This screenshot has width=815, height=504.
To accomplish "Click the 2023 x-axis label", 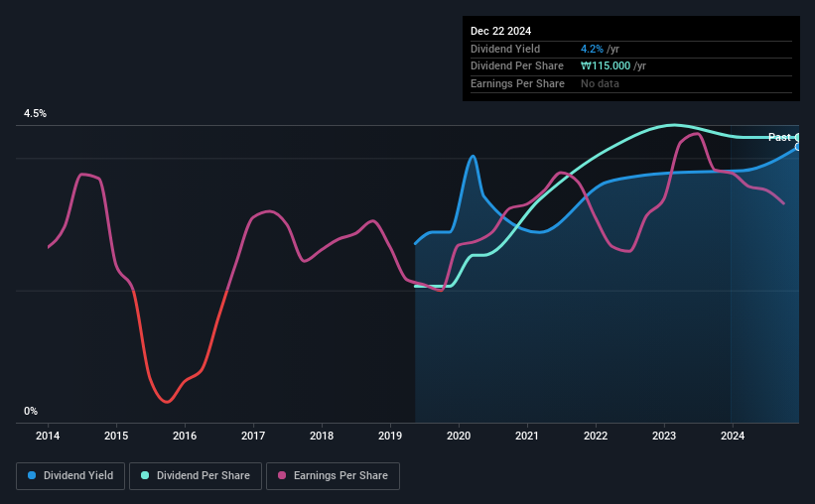I will (x=664, y=436).
